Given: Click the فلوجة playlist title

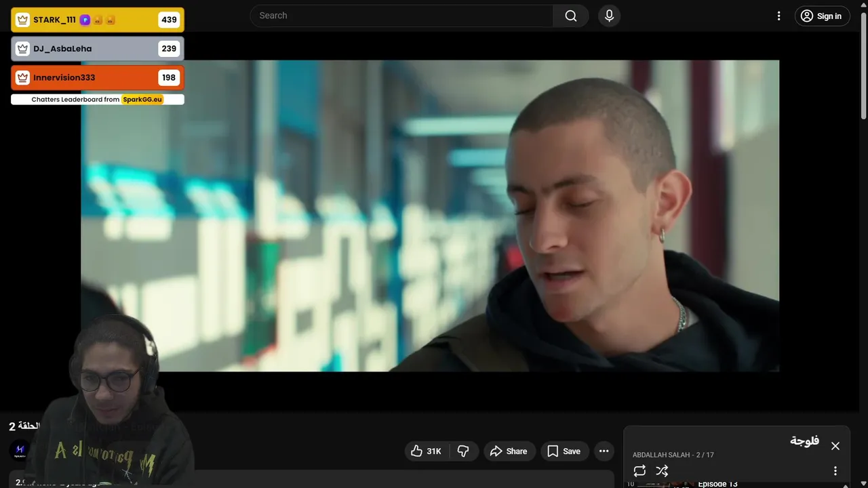Looking at the screenshot, I should (x=804, y=441).
